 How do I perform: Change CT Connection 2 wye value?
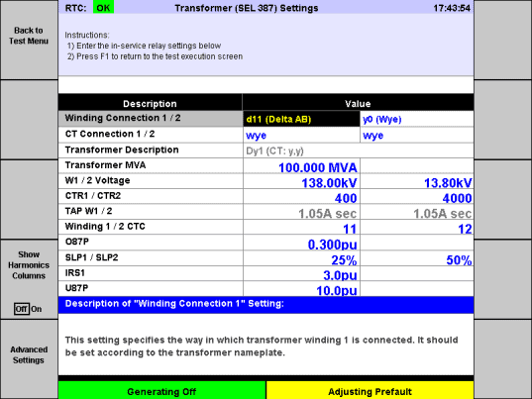tap(417, 135)
